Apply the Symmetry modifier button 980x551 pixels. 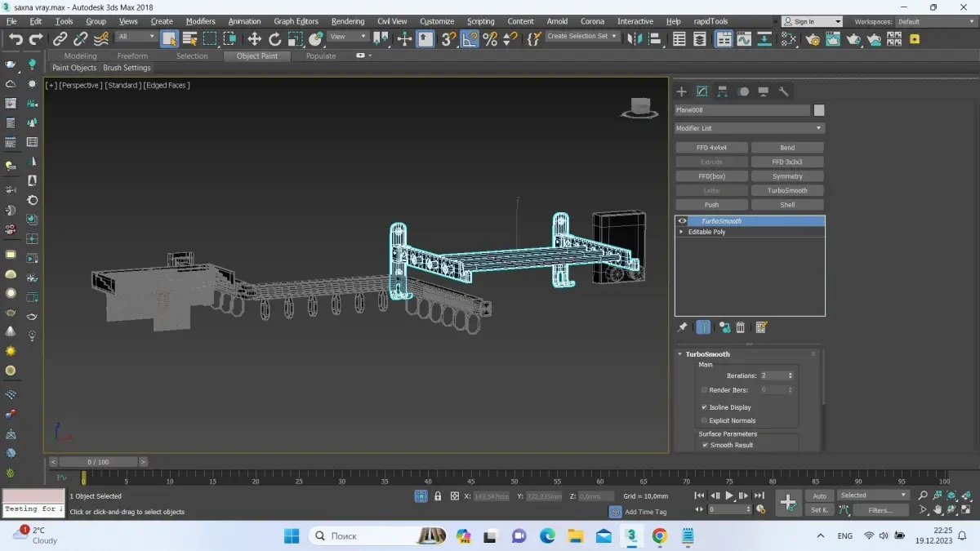[787, 176]
